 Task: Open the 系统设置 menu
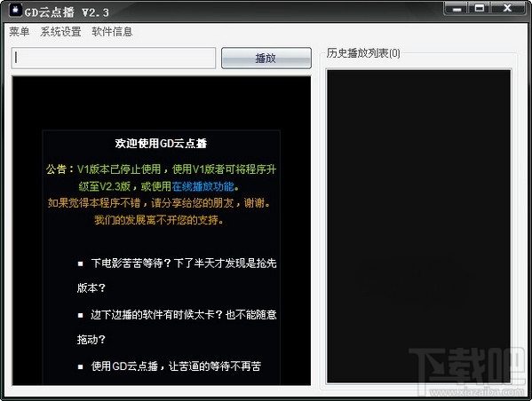coord(60,32)
